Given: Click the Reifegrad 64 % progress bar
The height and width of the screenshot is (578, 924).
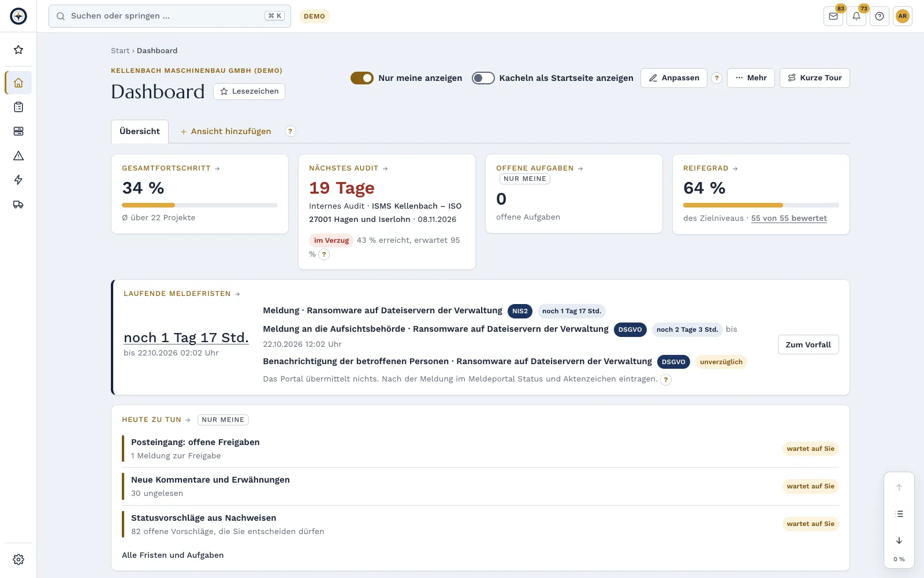Looking at the screenshot, I should 761,205.
